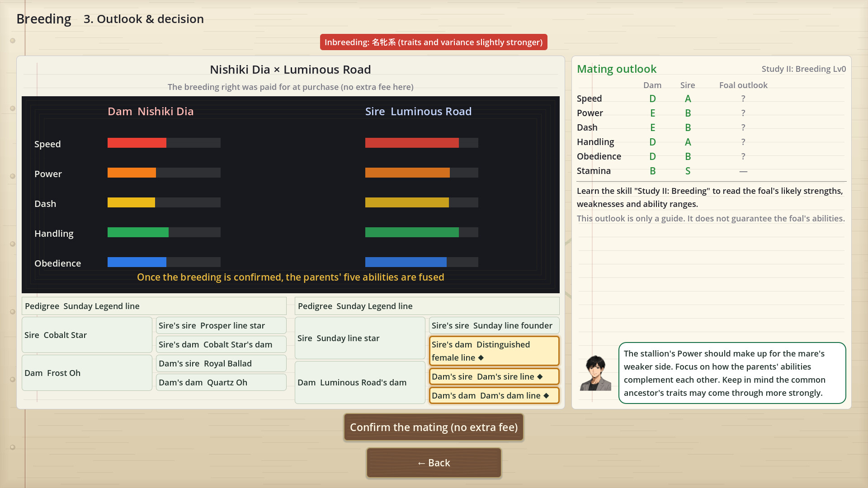Screen dimensions: 868x488
Task: Click Sire's dam Cobalt Star's dam entry
Action: point(221,344)
